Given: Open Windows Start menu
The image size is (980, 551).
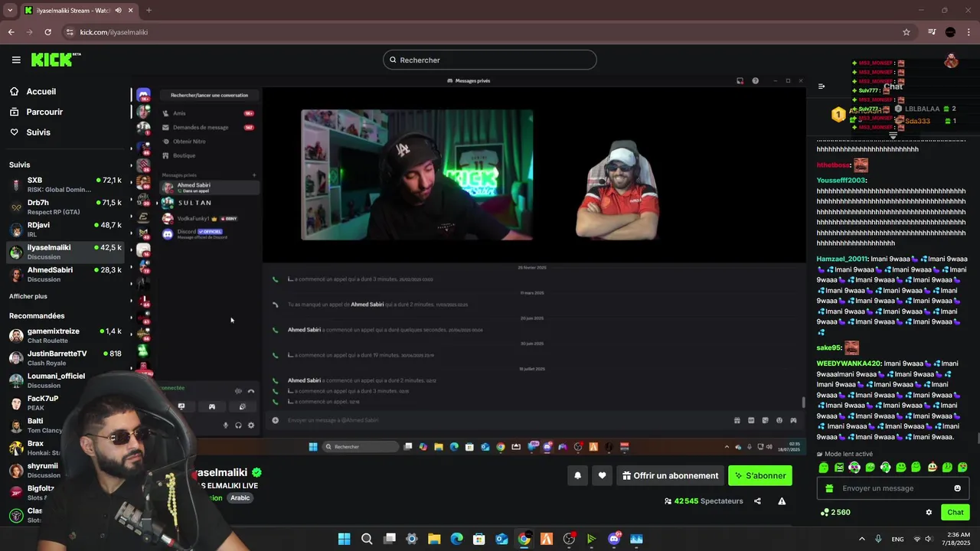Looking at the screenshot, I should click(x=345, y=539).
